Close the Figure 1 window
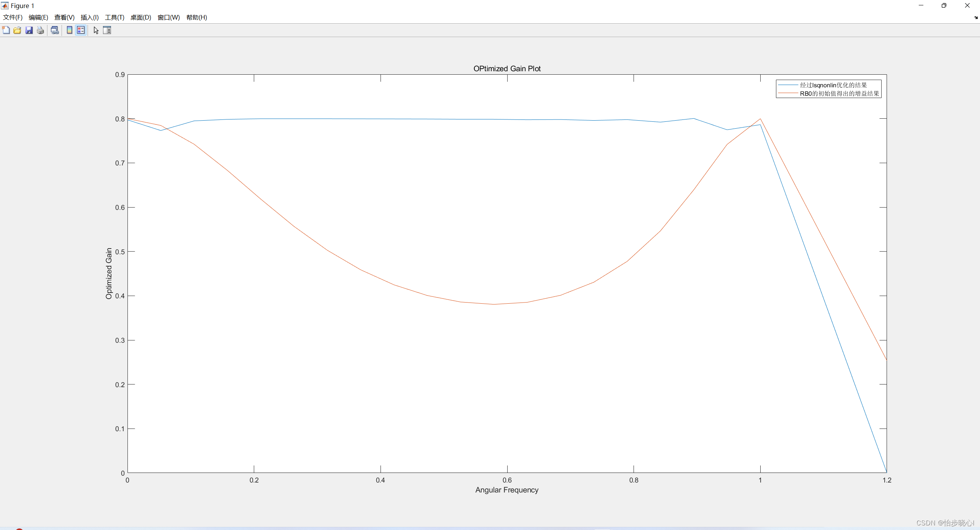Image resolution: width=980 pixels, height=530 pixels. coord(967,5)
